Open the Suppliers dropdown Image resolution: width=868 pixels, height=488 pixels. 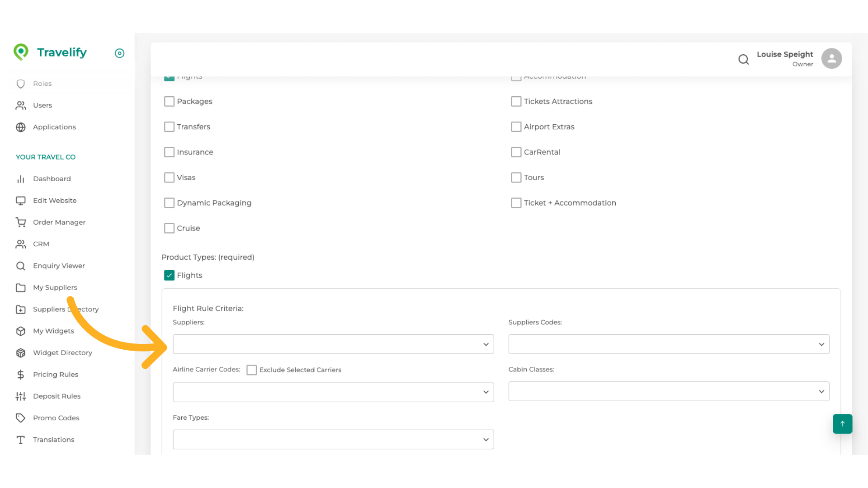point(333,344)
